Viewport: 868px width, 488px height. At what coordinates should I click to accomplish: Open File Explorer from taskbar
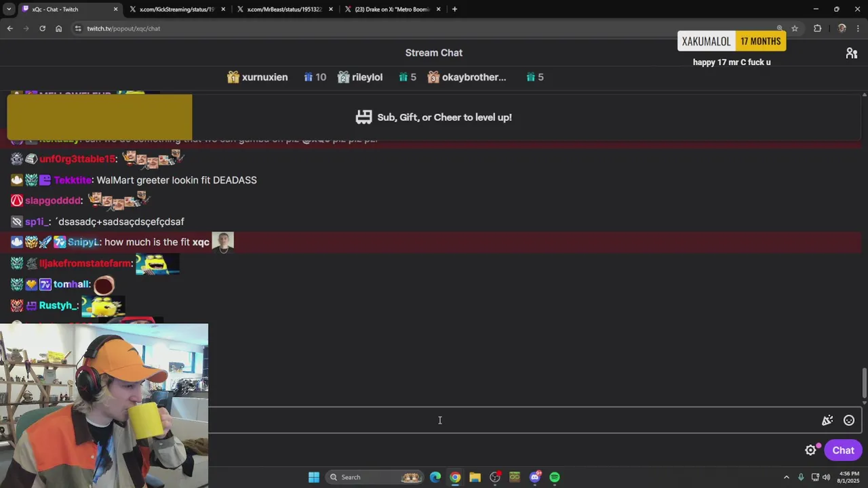(475, 477)
